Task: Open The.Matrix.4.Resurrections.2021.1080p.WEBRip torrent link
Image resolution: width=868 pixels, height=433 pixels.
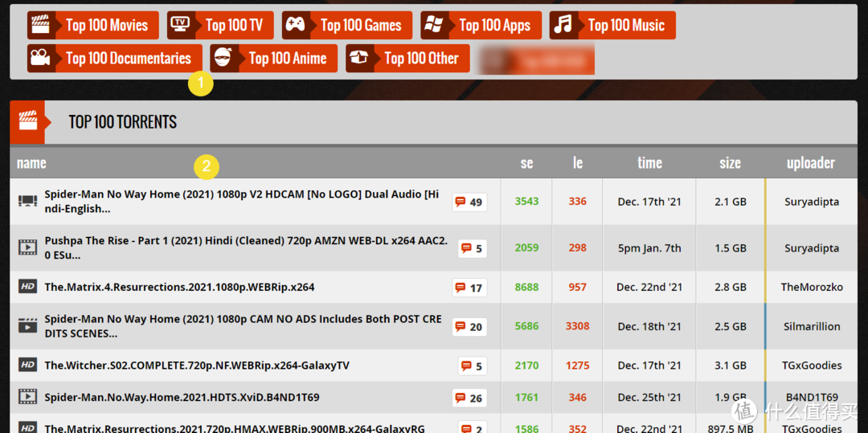Action: (x=179, y=287)
